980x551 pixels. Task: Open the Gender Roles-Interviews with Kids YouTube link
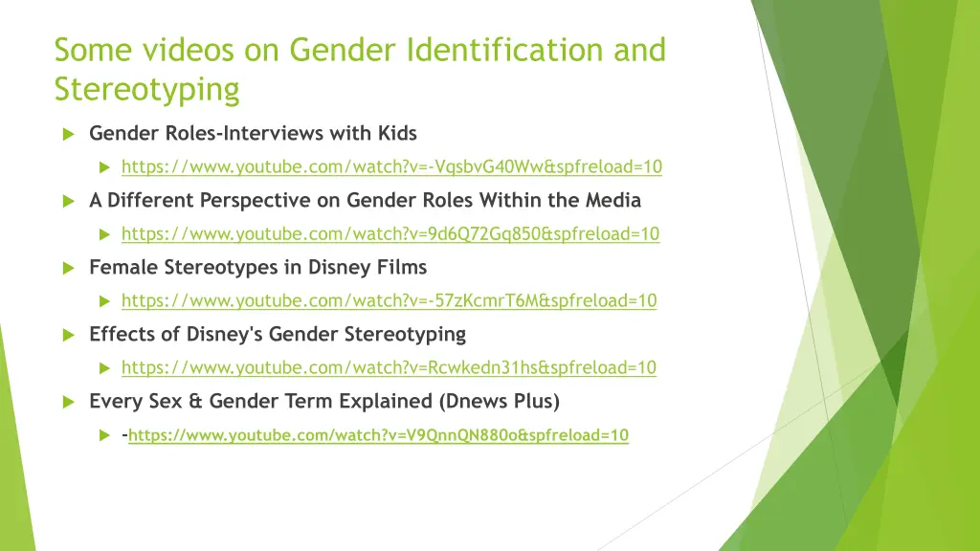coord(391,166)
